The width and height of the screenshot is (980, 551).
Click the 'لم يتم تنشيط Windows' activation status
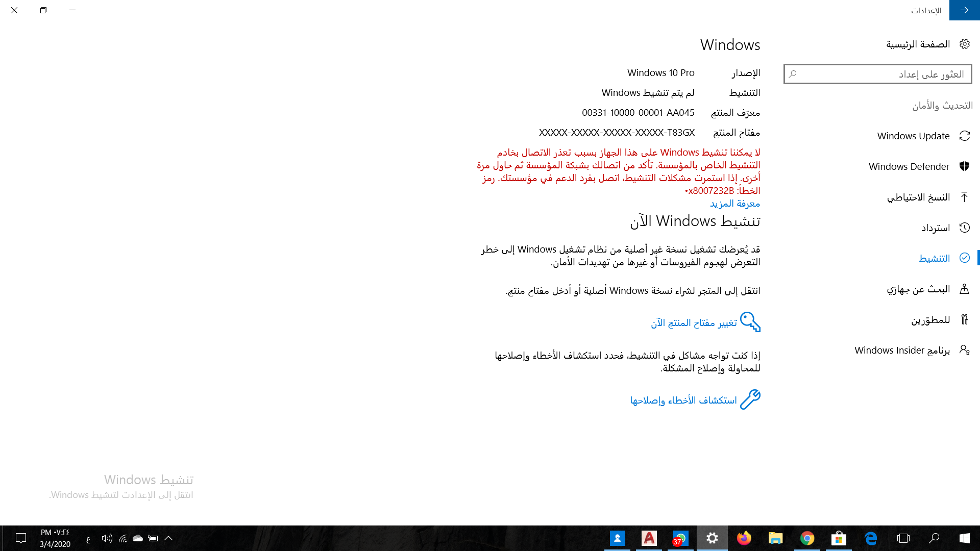pyautogui.click(x=648, y=92)
